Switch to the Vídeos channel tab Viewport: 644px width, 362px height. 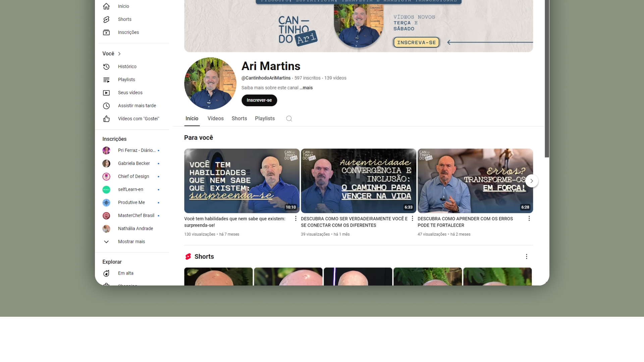tap(216, 119)
